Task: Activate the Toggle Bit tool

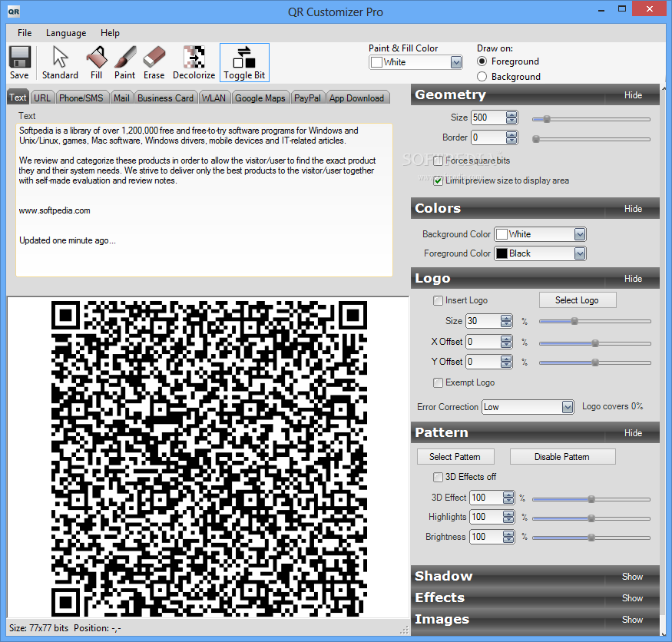Action: pos(244,62)
